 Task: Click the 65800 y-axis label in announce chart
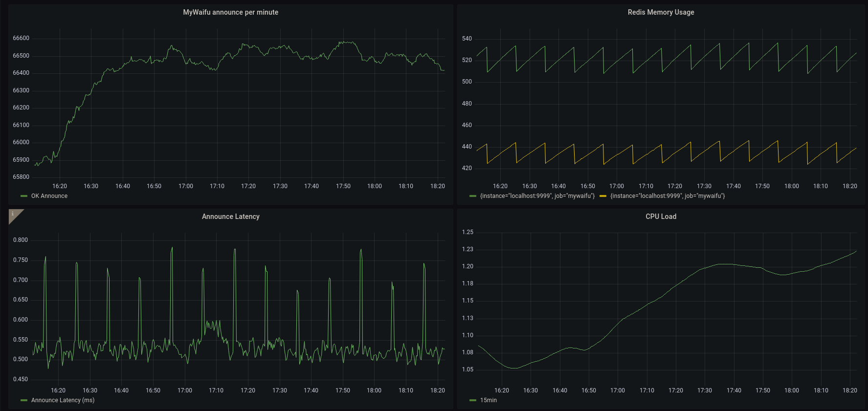coord(21,177)
